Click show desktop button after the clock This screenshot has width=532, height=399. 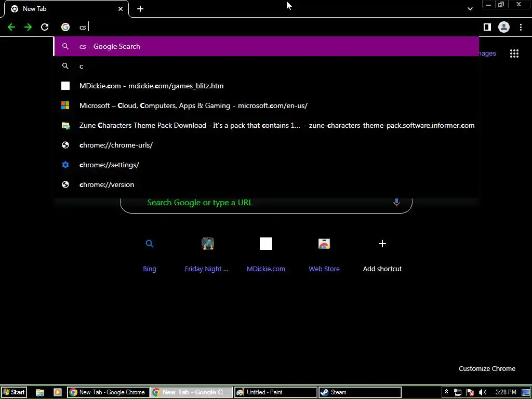point(526,392)
